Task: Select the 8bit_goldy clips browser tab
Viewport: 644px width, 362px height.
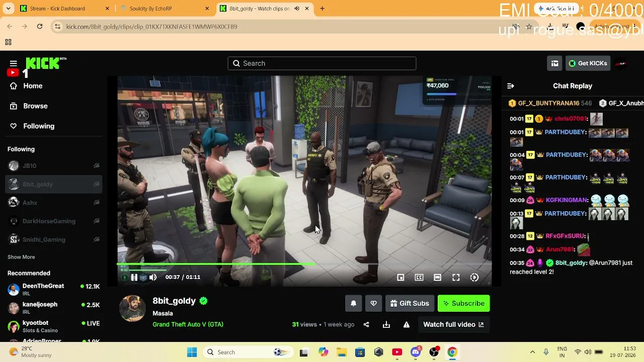Action: [259, 9]
